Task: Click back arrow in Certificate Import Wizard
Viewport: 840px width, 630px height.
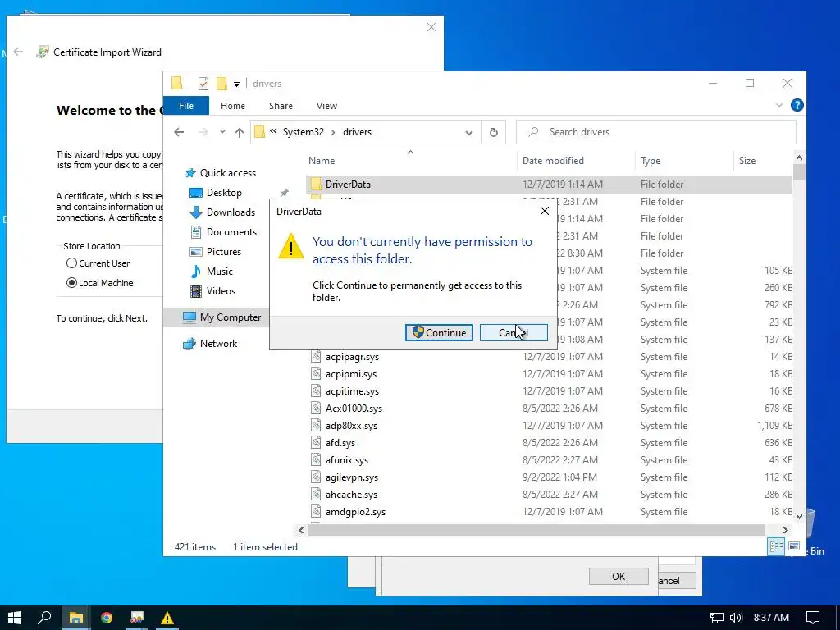Action: (x=18, y=52)
